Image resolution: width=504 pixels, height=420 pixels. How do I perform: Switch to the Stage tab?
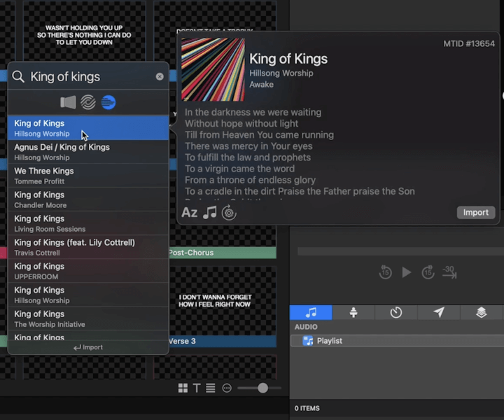tap(353, 312)
